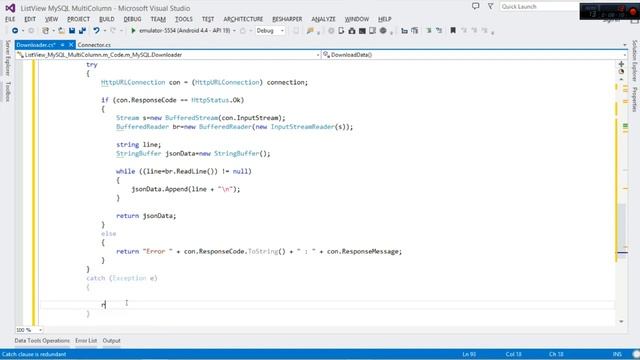Screen dimensions: 640x360
Task: Click the notifications filter funnel icon
Action: click(x=491, y=6)
